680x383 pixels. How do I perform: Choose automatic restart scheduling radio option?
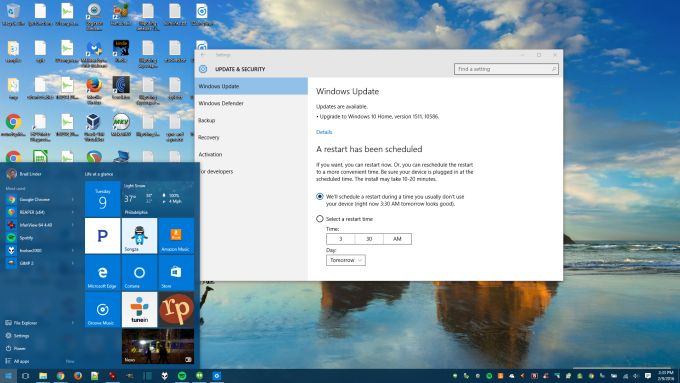click(320, 196)
